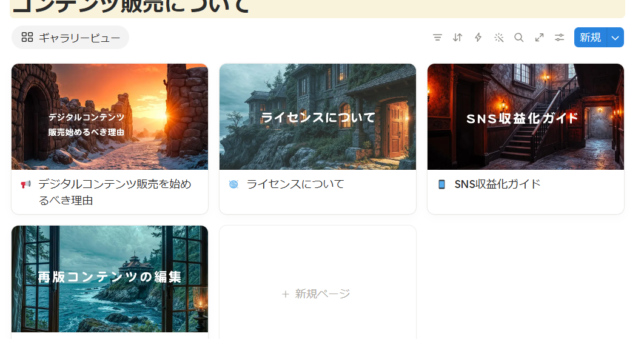Screen dimensions: 644x339
Task: Open the デジタルコンテンツ販売 card cover image
Action: coord(110,116)
